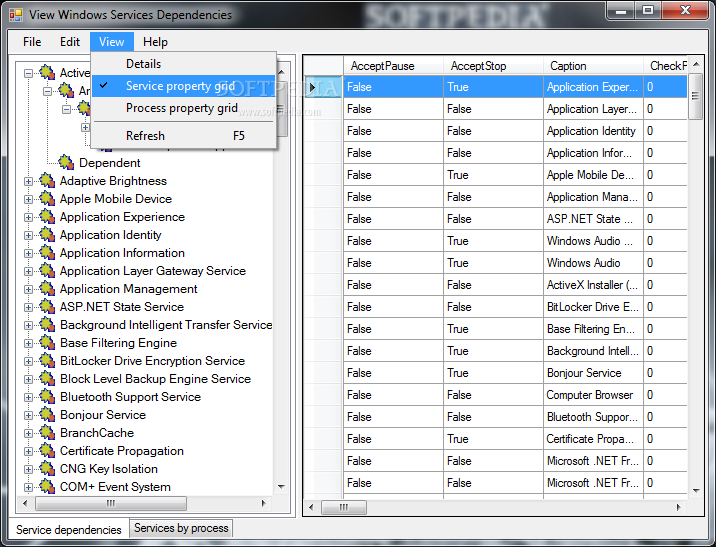Select the Windows Audio caption cell
The image size is (716, 547).
593,263
